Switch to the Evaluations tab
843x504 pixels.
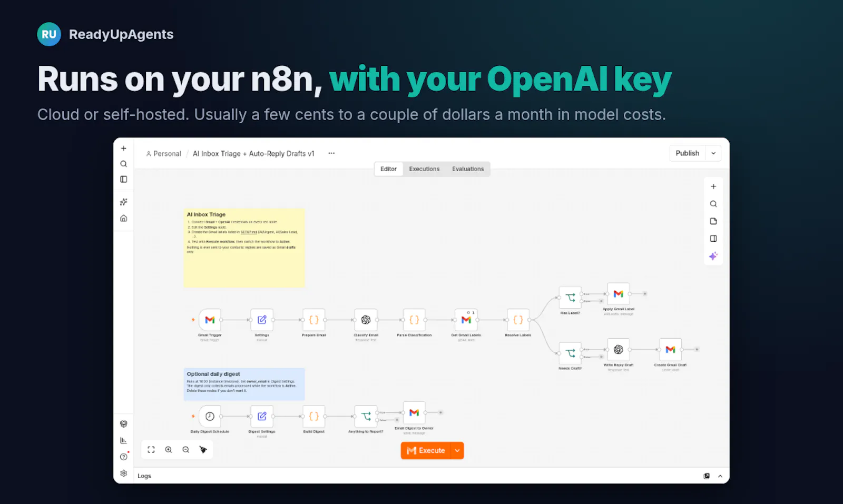(468, 169)
